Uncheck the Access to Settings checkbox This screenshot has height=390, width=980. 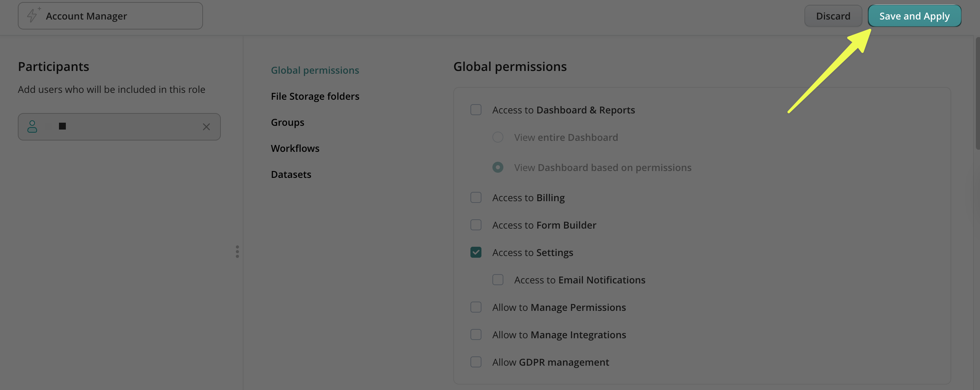[476, 252]
